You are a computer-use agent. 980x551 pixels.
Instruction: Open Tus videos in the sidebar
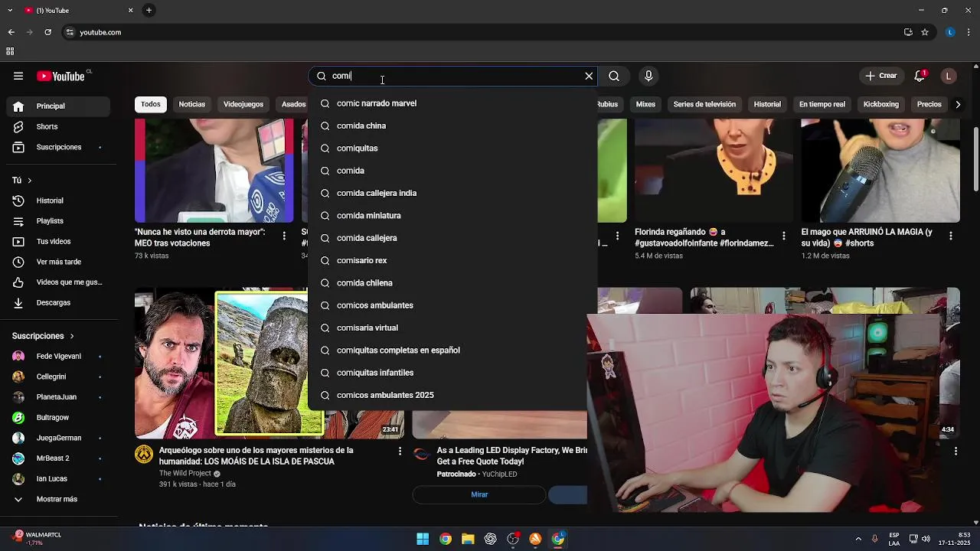coord(58,241)
